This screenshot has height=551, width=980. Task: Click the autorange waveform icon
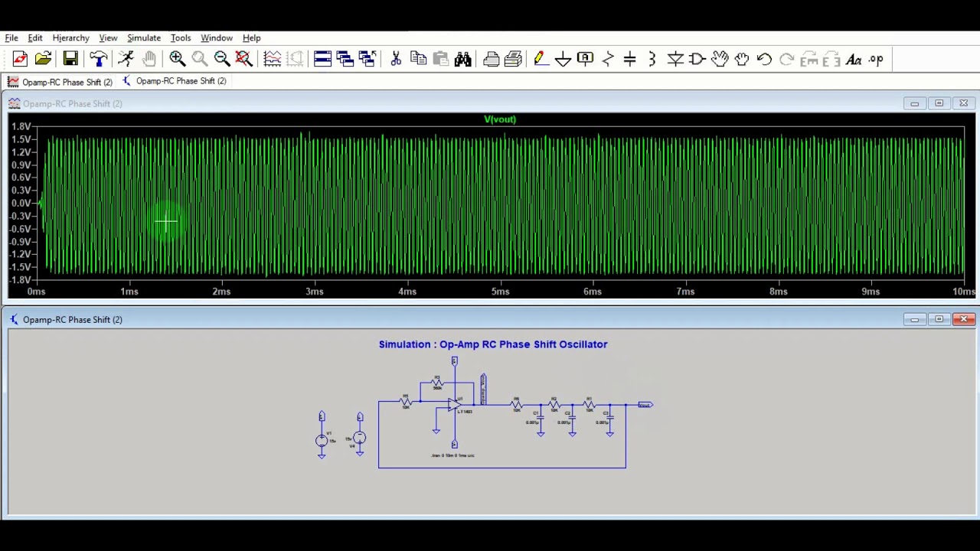click(272, 59)
